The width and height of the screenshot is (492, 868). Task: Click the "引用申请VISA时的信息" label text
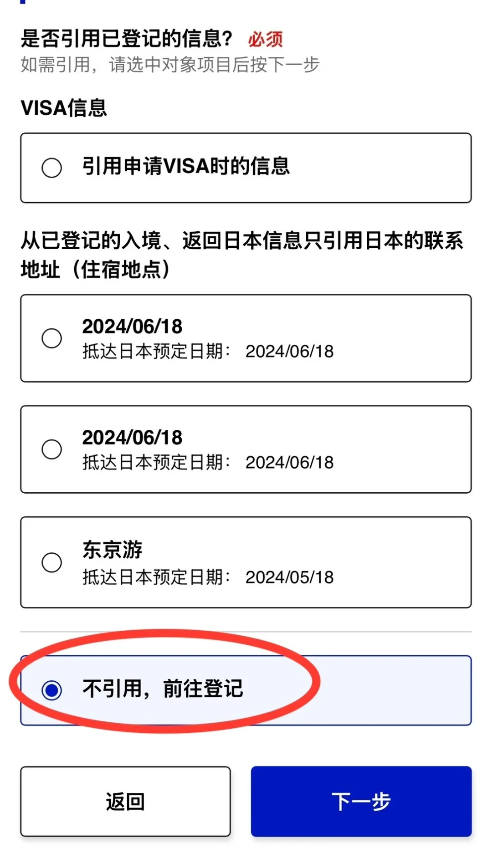(186, 166)
